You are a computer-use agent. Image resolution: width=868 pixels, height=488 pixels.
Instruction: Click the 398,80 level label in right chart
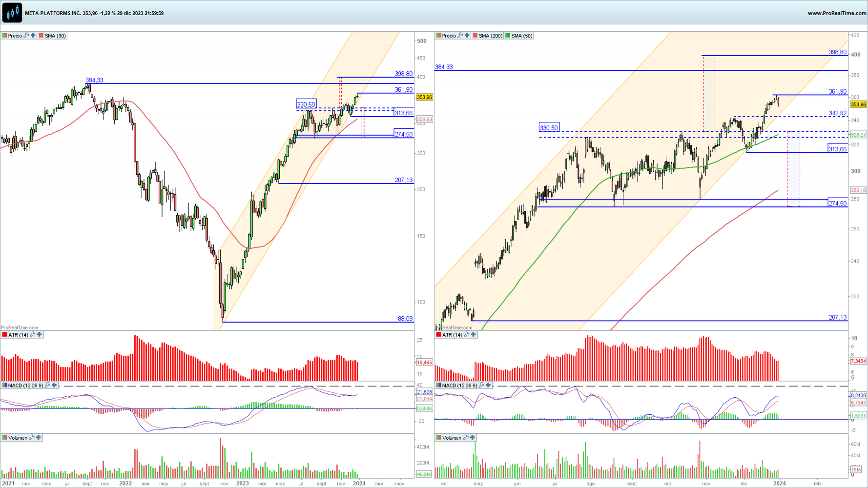pos(838,52)
